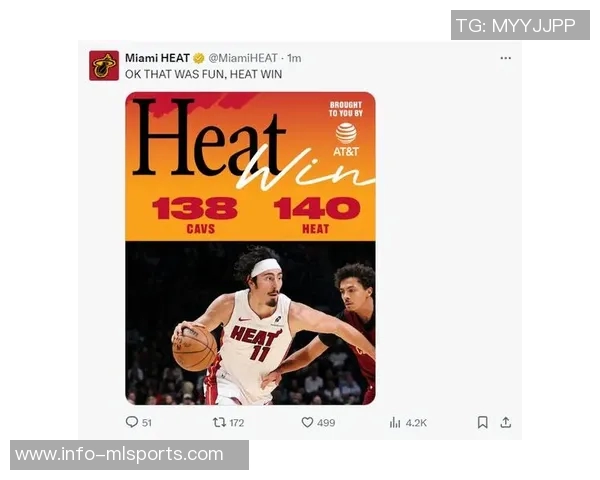The height and width of the screenshot is (480, 600).
Task: Click the gold verified badge
Action: coord(199,58)
